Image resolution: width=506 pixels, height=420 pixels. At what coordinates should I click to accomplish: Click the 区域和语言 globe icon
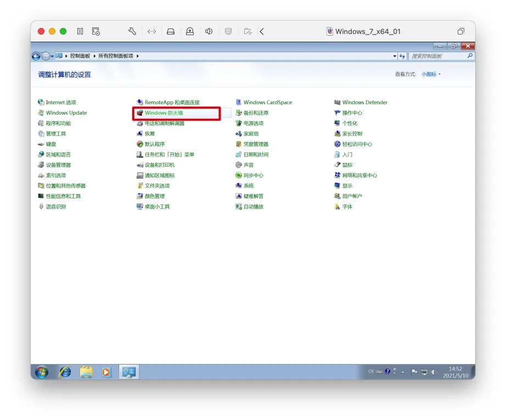pyautogui.click(x=41, y=155)
